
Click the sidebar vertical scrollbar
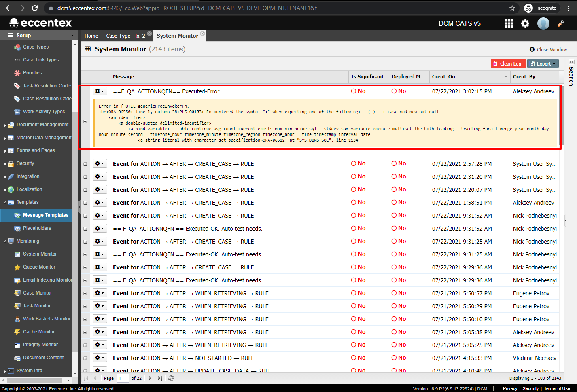point(75,231)
